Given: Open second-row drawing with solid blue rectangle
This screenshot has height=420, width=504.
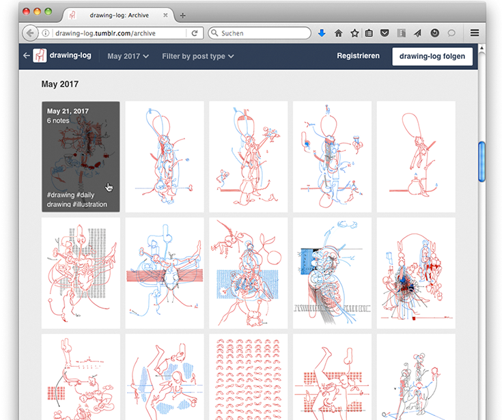Looking at the screenshot, I should [x=332, y=273].
